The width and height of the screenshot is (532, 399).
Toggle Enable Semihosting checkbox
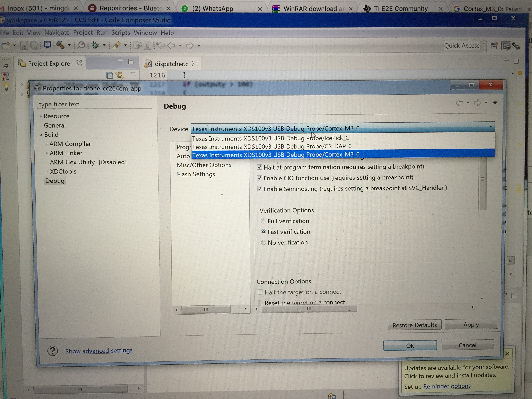click(x=259, y=189)
